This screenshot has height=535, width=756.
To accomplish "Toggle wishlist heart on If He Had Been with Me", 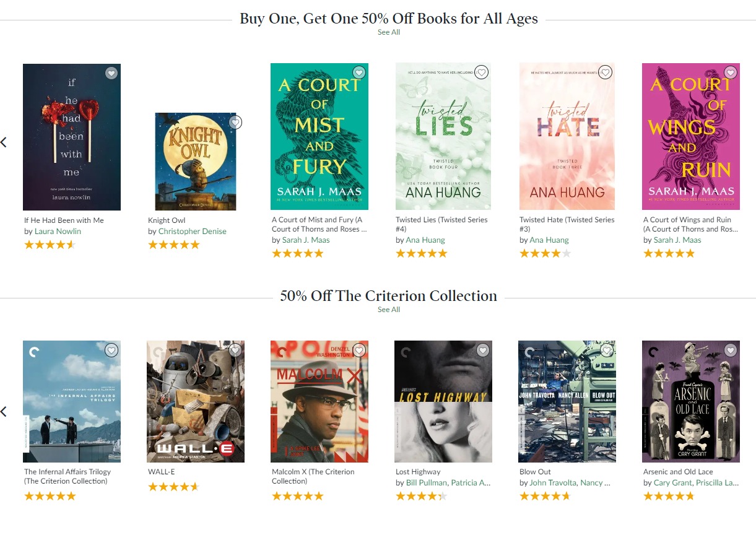I will click(x=111, y=73).
